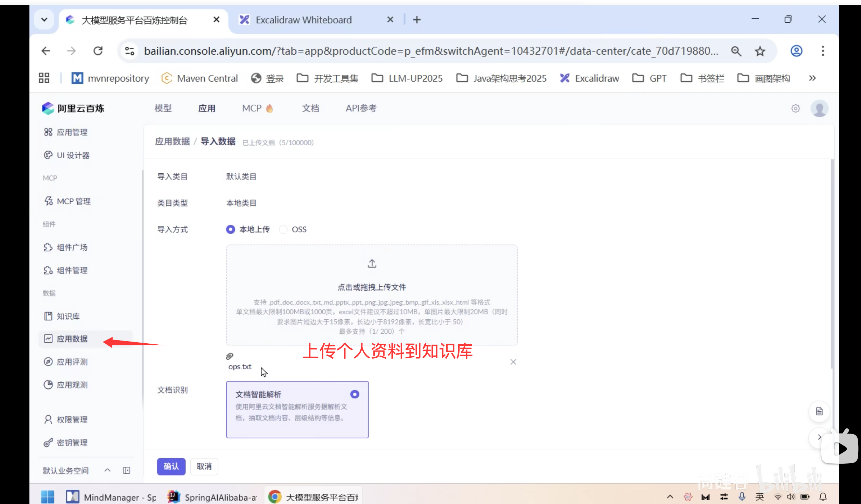Collapse the 默认业务空间 workspace section

coord(107,470)
